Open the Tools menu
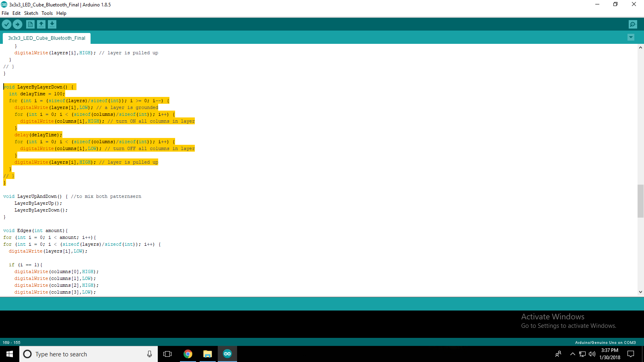This screenshot has height=362, width=644. [x=47, y=13]
